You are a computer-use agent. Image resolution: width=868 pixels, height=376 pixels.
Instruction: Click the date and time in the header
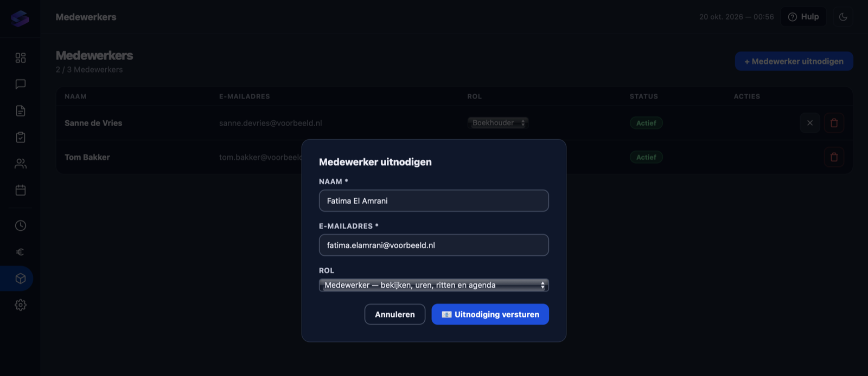(737, 17)
